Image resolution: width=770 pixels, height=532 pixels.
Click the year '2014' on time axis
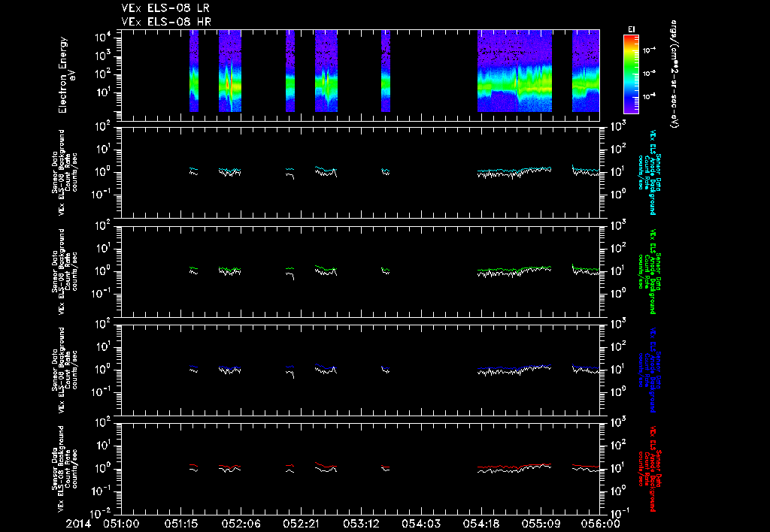coord(78,524)
